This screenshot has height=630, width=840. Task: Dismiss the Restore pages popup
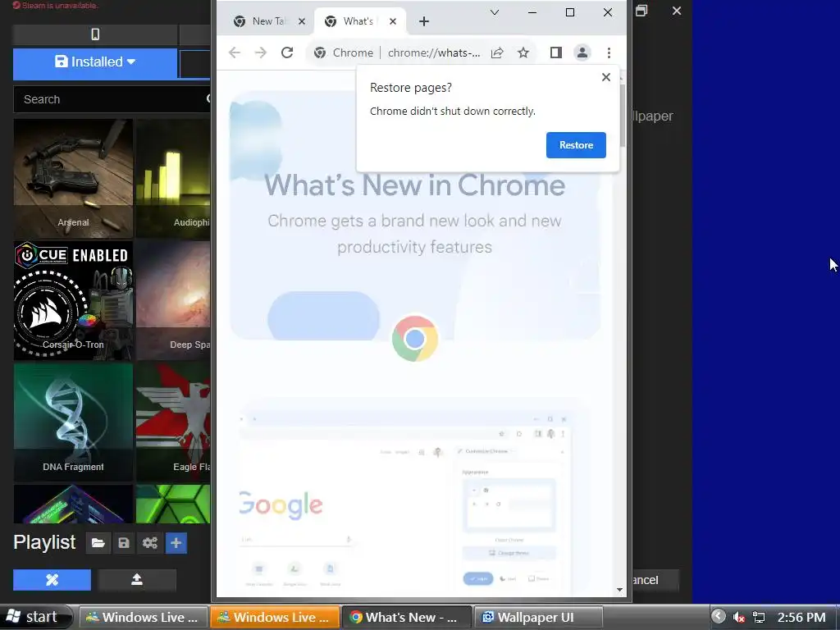coord(606,77)
